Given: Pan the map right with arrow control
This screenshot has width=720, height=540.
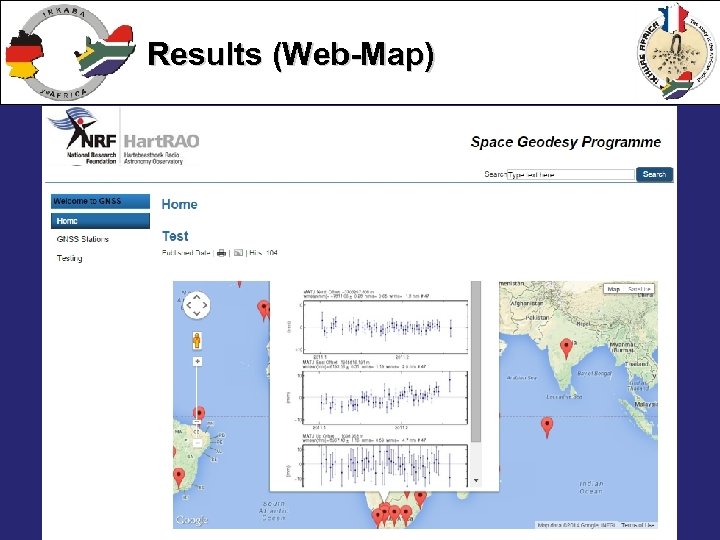Looking at the screenshot, I should click(205, 305).
